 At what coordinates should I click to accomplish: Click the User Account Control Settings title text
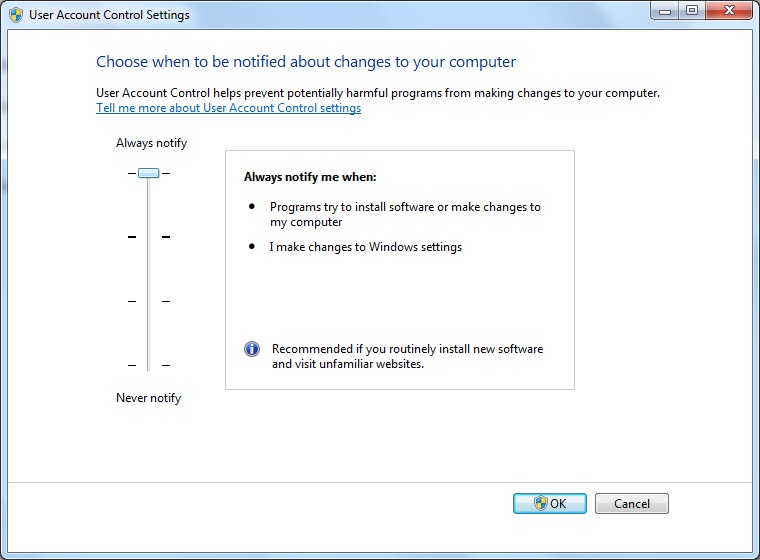pos(109,15)
